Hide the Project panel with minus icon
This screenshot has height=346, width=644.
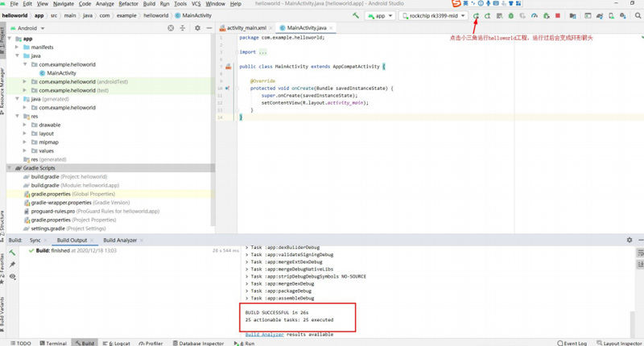pos(209,28)
